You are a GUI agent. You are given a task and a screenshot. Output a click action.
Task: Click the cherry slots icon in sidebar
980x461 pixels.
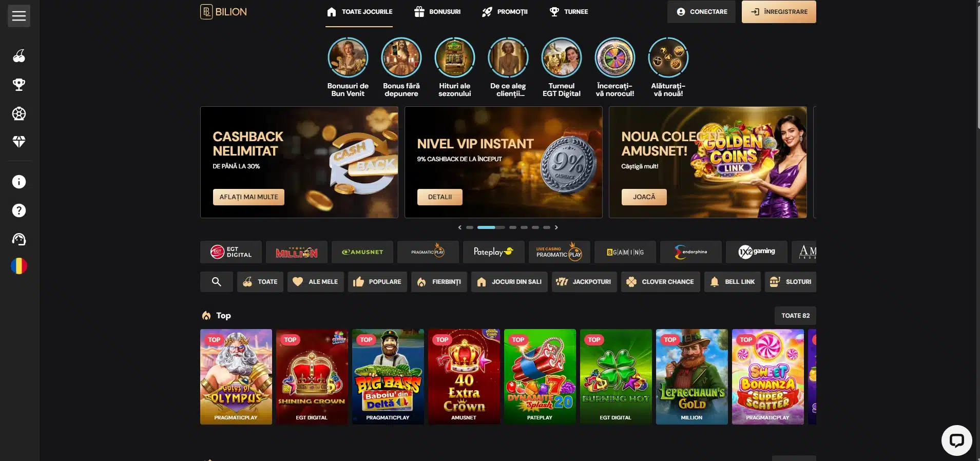click(19, 56)
